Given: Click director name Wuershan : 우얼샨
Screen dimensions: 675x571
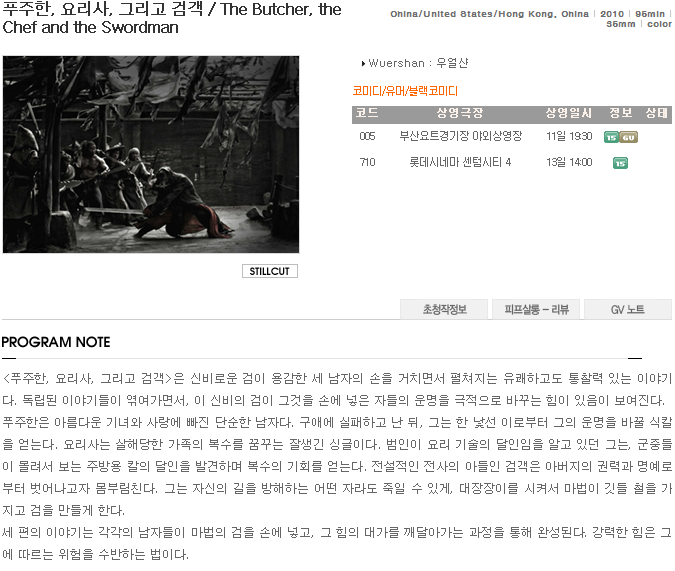Looking at the screenshot, I should [x=418, y=63].
